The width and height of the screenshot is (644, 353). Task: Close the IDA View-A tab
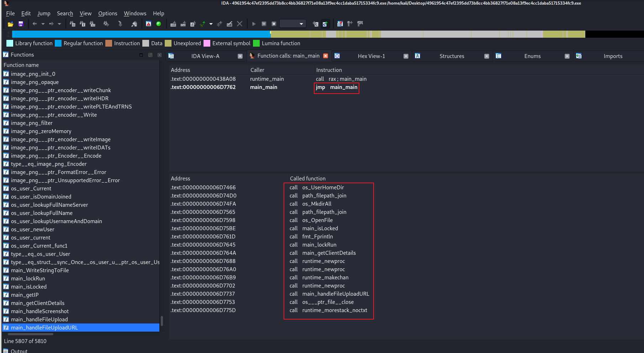click(x=240, y=56)
